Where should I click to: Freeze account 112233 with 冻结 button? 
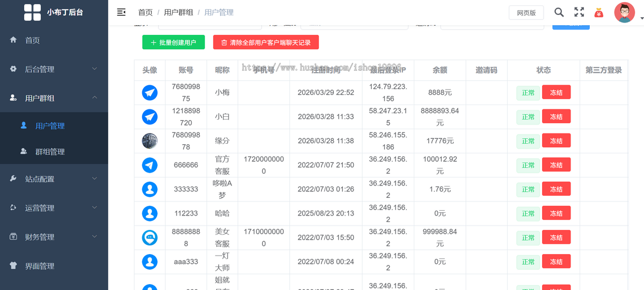tap(556, 213)
